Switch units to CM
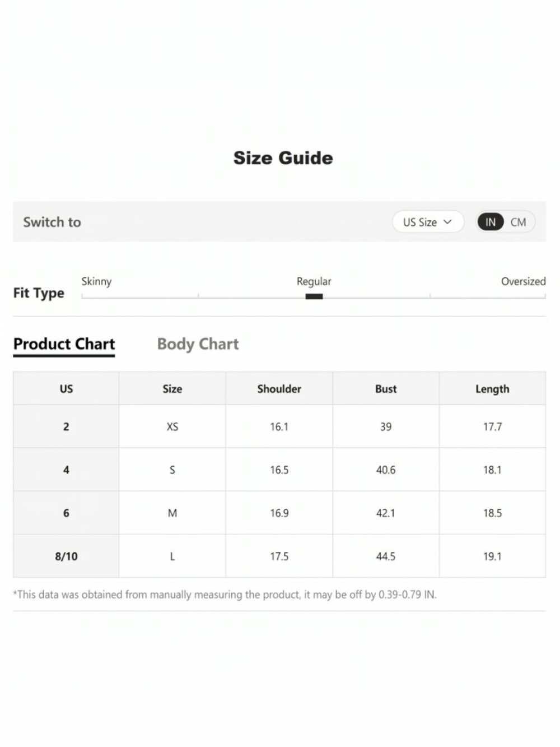This screenshot has height=747, width=560. (518, 222)
